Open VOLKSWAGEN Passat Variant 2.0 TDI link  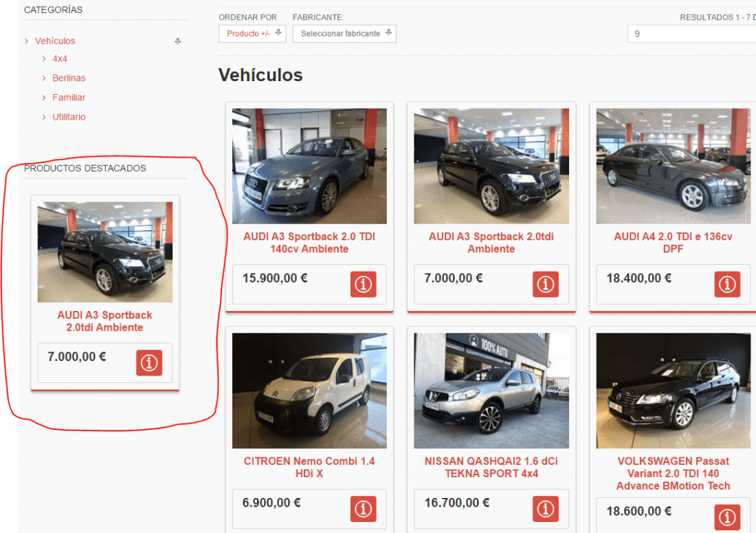(x=673, y=473)
